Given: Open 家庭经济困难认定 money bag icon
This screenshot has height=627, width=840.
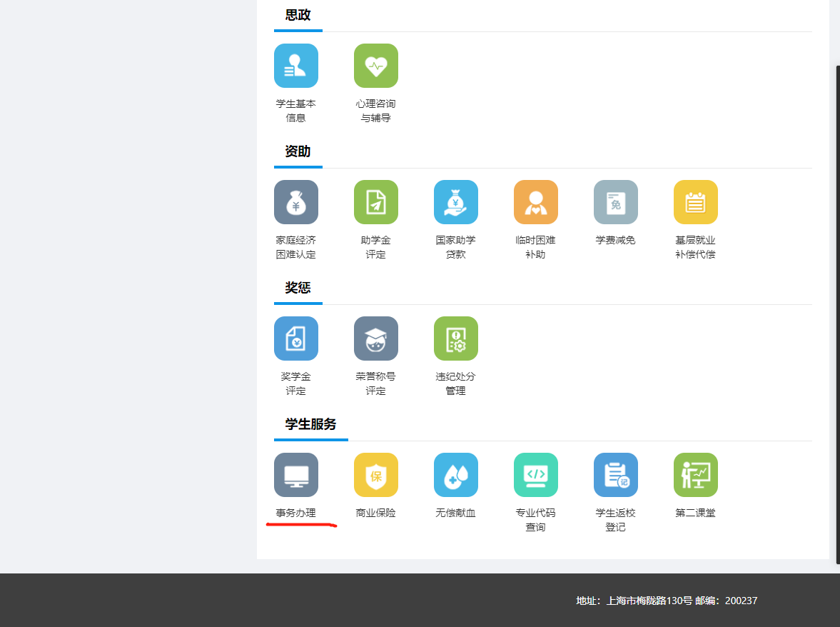Looking at the screenshot, I should tap(296, 202).
